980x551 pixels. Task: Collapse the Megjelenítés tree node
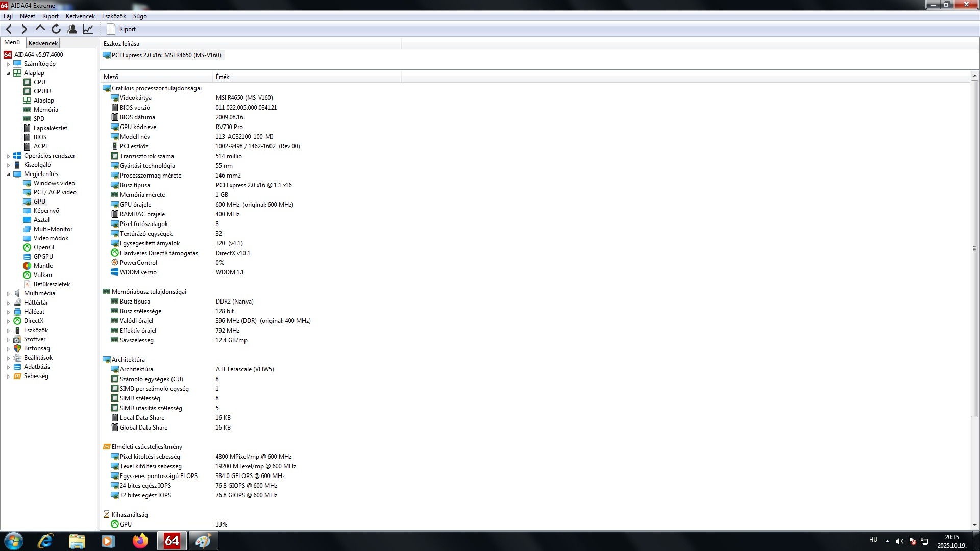click(x=8, y=174)
